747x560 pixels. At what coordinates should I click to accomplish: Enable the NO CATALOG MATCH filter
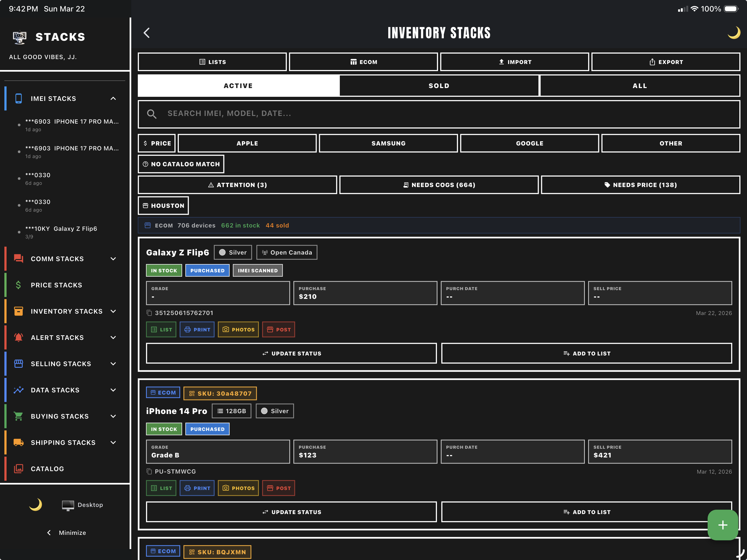click(181, 164)
